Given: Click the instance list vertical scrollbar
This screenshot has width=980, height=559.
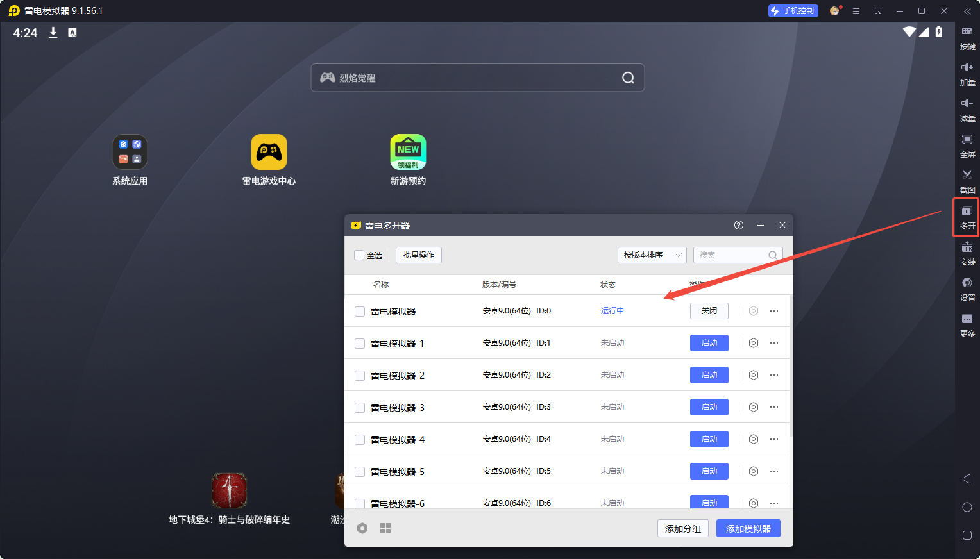Looking at the screenshot, I should pyautogui.click(x=791, y=365).
